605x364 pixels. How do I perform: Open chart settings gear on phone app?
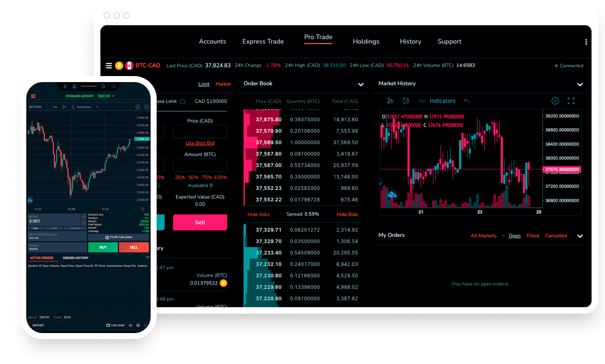(x=138, y=107)
